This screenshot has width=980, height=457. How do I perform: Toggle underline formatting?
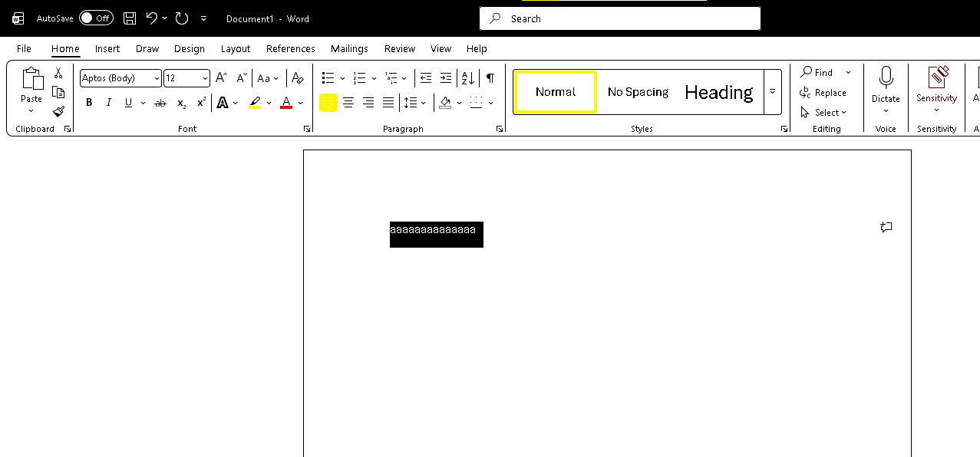click(x=128, y=103)
